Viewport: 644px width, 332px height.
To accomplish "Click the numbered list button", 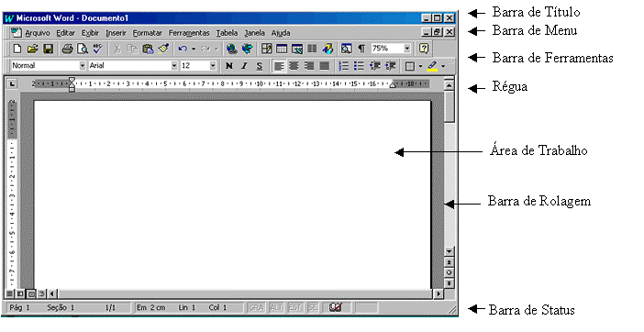I will click(344, 66).
